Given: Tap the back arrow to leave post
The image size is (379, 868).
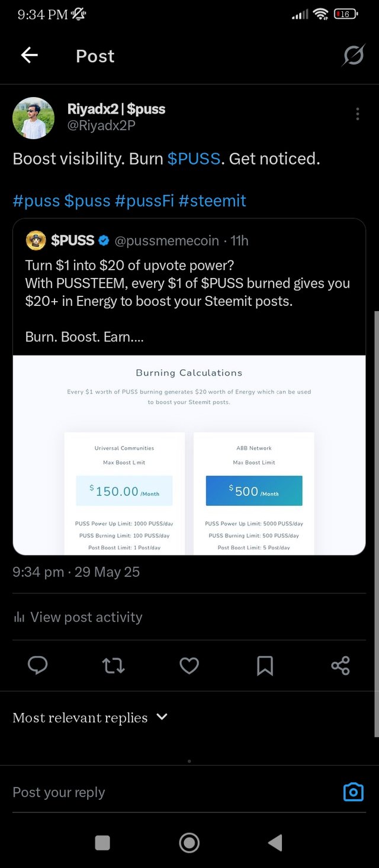Looking at the screenshot, I should (29, 56).
